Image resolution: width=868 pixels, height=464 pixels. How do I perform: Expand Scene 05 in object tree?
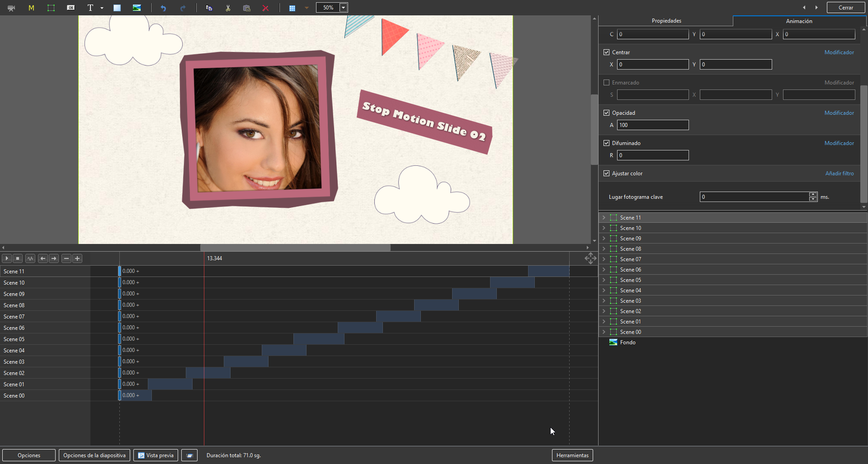click(x=604, y=280)
